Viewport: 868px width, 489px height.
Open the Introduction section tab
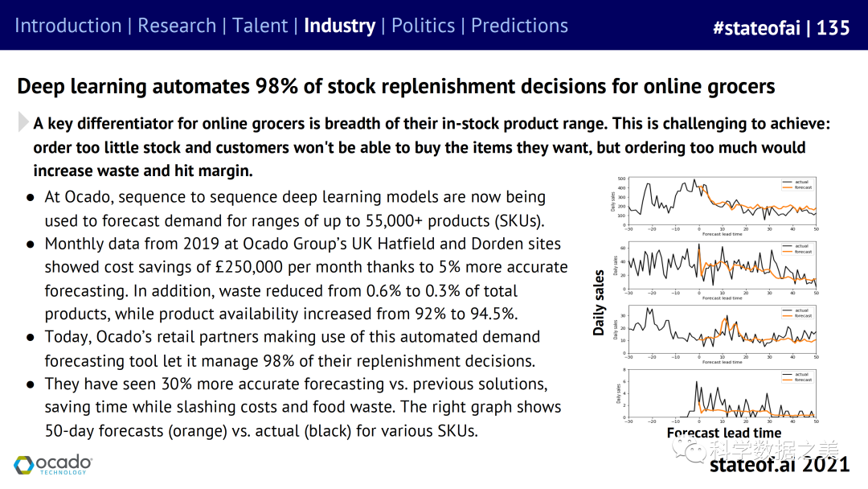[x=68, y=26]
